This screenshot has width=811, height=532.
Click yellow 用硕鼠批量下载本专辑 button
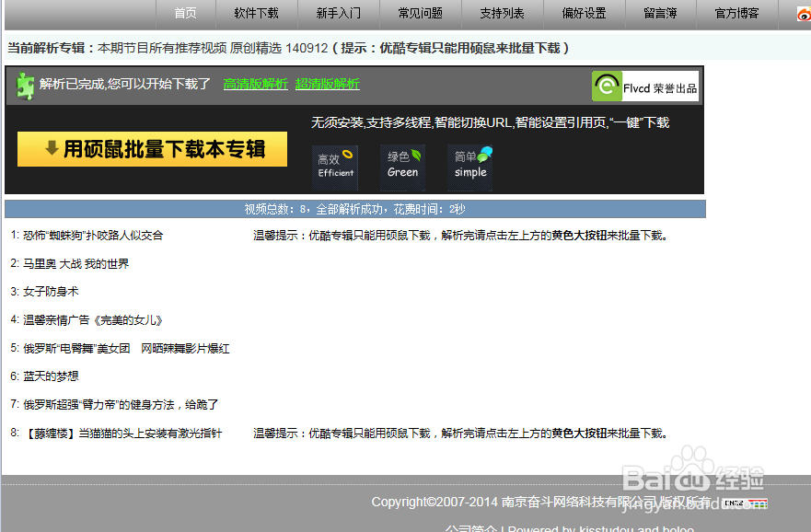pyautogui.click(x=152, y=149)
